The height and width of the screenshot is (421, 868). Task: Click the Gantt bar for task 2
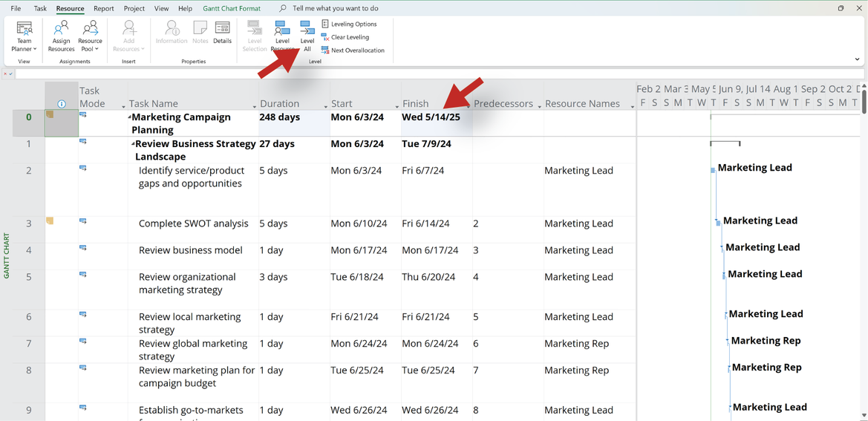pos(713,170)
